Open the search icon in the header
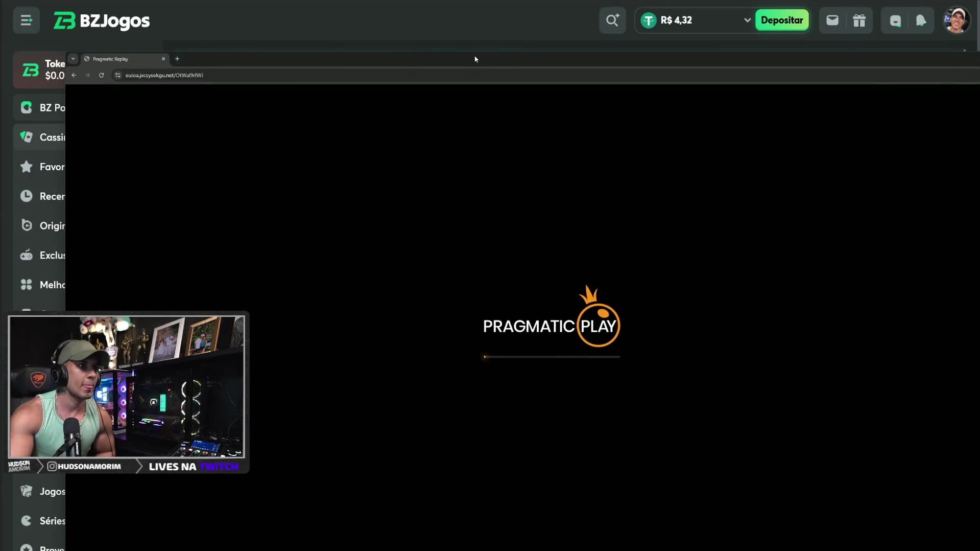980x551 pixels. coord(612,20)
